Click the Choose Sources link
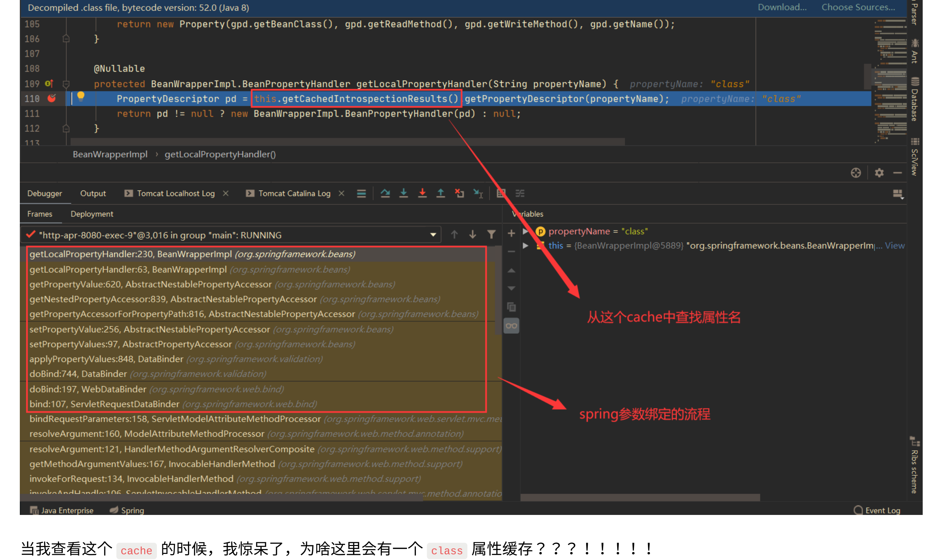The width and height of the screenshot is (935, 560). [x=858, y=7]
